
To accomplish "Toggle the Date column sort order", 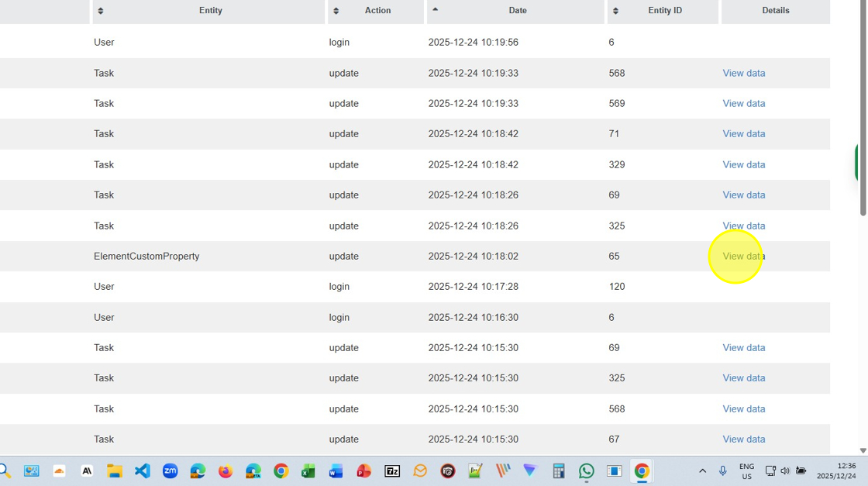I will 516,11.
